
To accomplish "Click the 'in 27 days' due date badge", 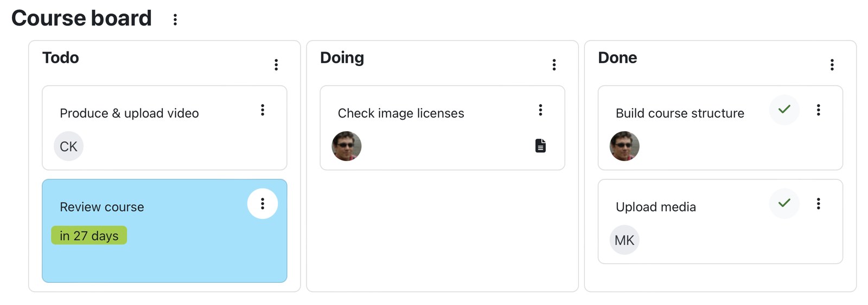I will point(89,236).
